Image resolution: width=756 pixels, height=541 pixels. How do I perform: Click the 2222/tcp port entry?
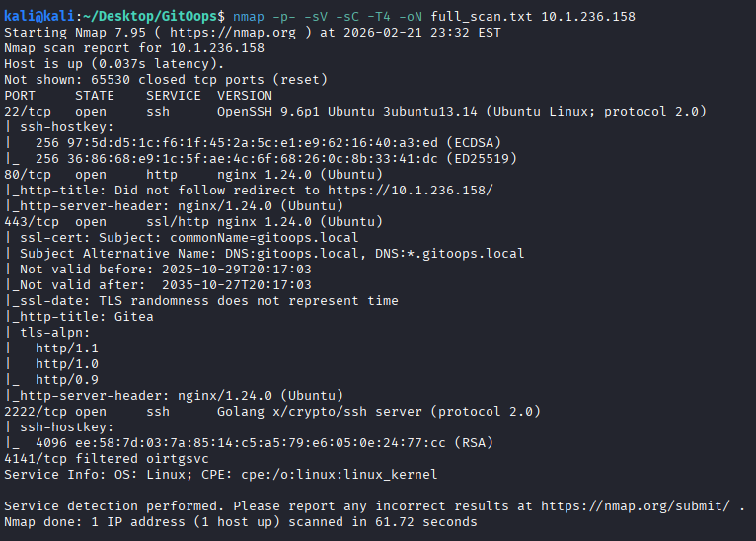pos(32,412)
